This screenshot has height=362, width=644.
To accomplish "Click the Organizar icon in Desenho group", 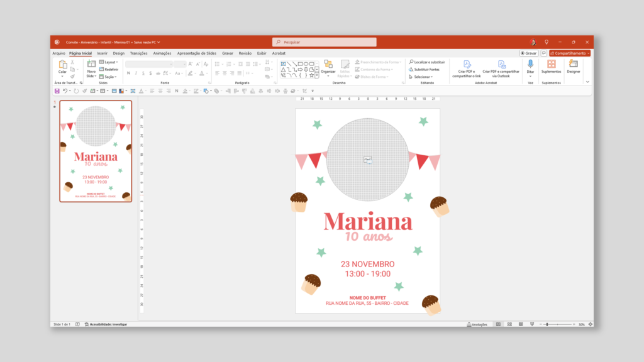I will pyautogui.click(x=327, y=65).
